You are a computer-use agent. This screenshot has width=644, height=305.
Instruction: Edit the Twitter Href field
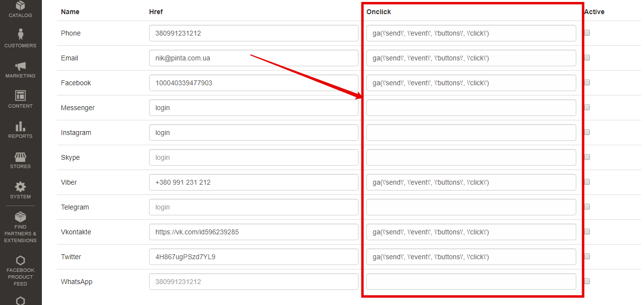(254, 257)
